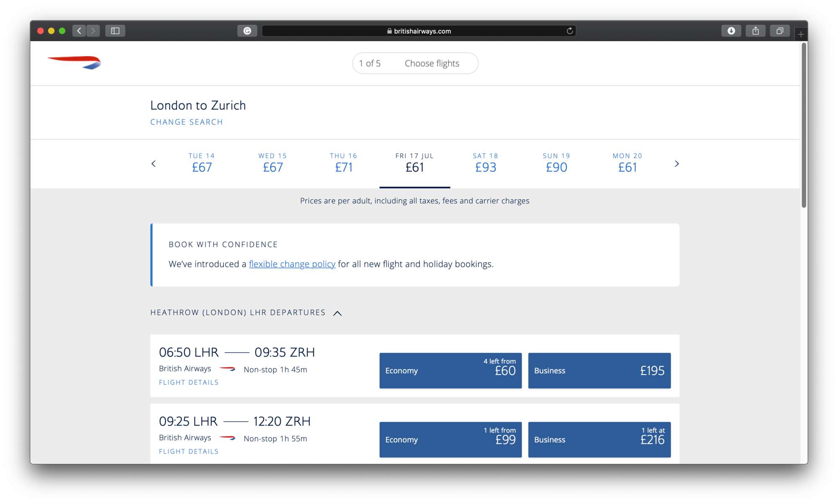The width and height of the screenshot is (838, 504).
Task: Select the TUE 14 £67 date tab
Action: [202, 163]
